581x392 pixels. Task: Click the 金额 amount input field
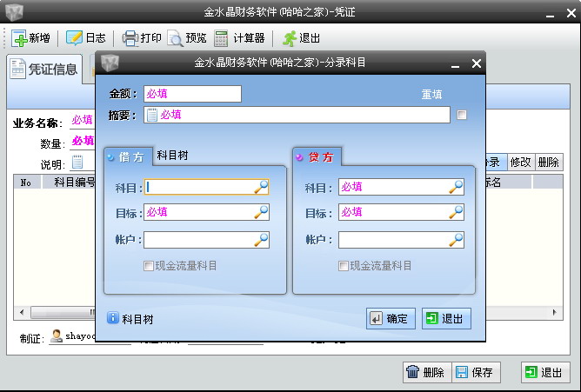tap(192, 94)
